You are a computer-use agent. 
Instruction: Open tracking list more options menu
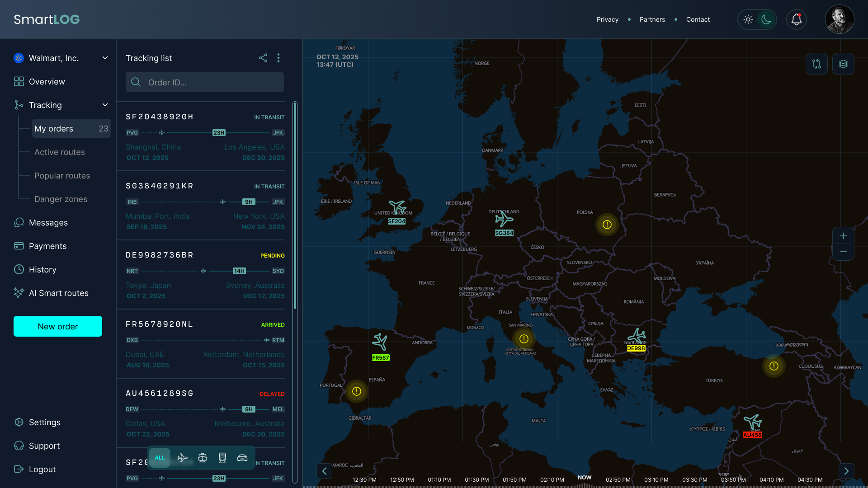click(x=278, y=58)
